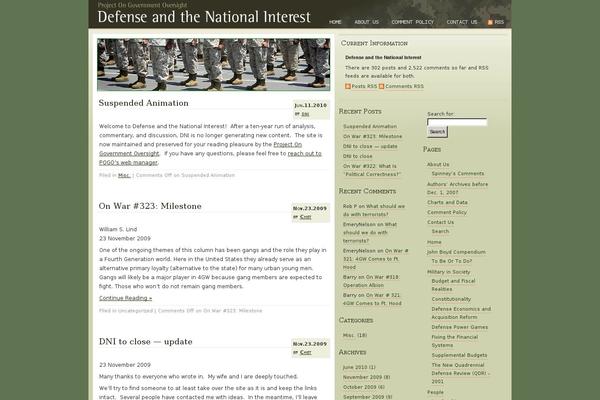The height and width of the screenshot is (400, 600).
Task: Open Misc. (18) category
Action: pos(355,335)
